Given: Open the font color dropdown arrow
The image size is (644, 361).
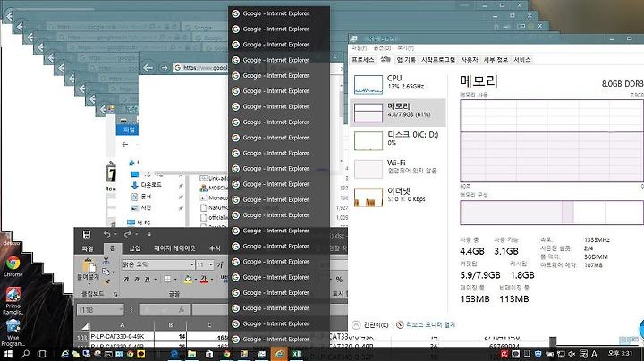Looking at the screenshot, I should click(x=211, y=280).
